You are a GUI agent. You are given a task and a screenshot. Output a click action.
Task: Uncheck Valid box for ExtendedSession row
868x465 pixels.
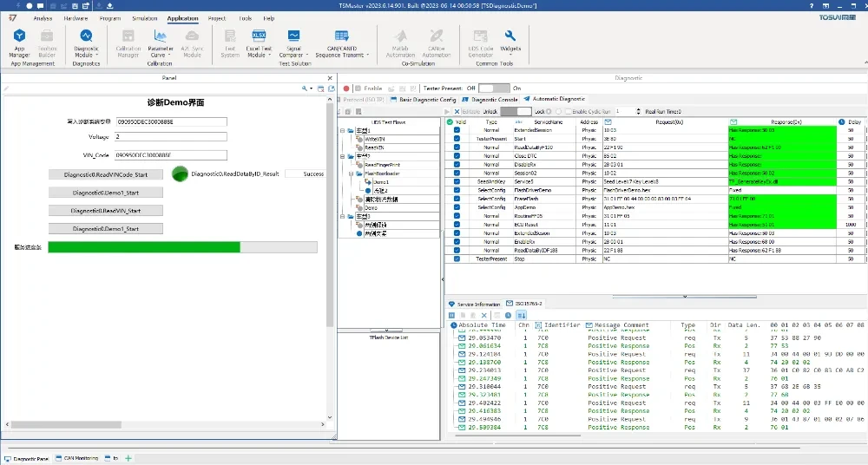(x=457, y=130)
